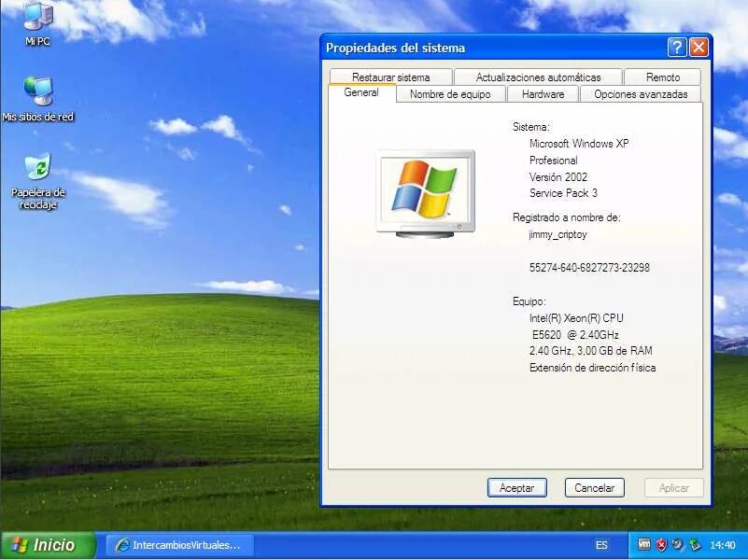Image resolution: width=748 pixels, height=560 pixels.
Task: Click the Microsoft Windows XP text
Action: [579, 144]
